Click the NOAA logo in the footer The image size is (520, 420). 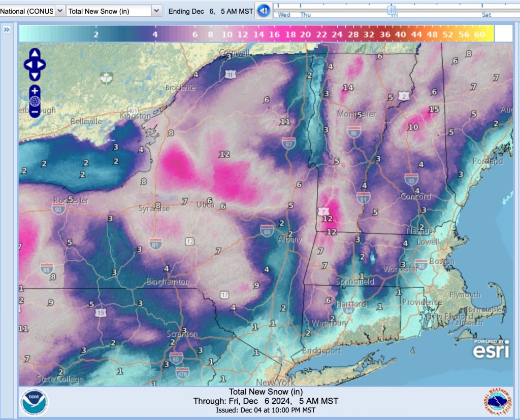pos(35,403)
